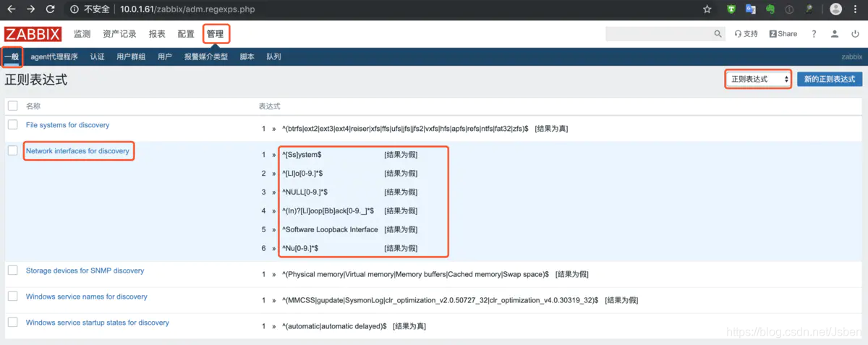This screenshot has height=345, width=868.
Task: Open the 正则表达式 section dropdown
Action: [759, 79]
